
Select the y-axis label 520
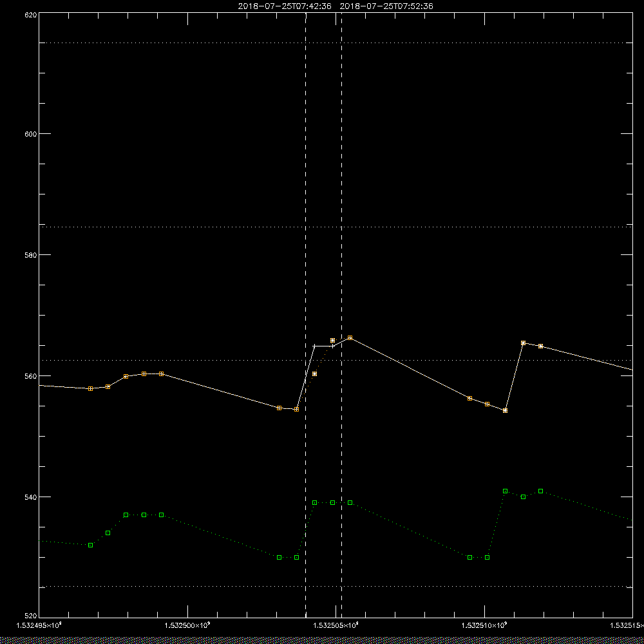31,616
